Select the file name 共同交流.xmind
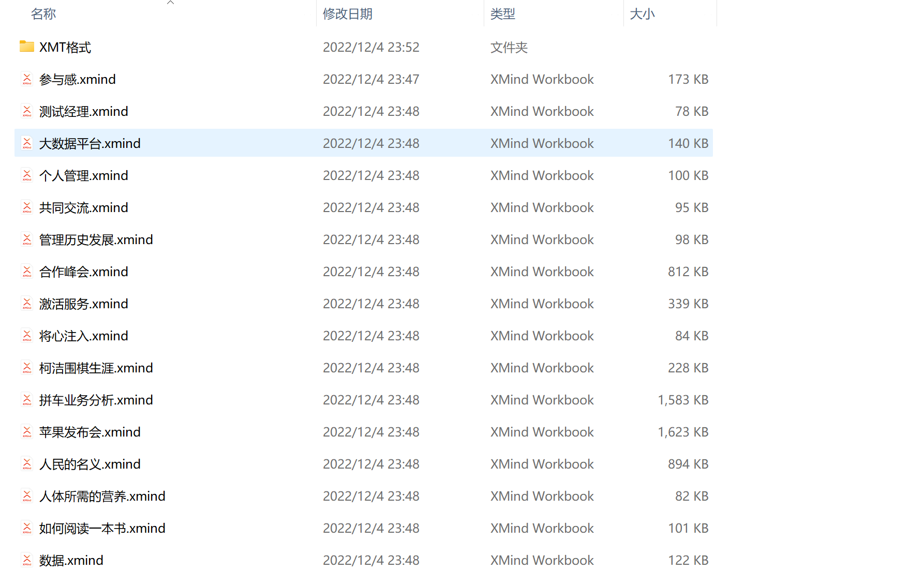924x571 pixels. [x=84, y=207]
